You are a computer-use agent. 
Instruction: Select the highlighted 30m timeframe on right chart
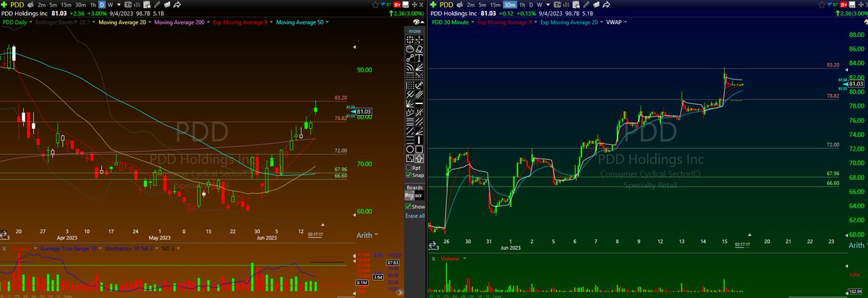510,5
